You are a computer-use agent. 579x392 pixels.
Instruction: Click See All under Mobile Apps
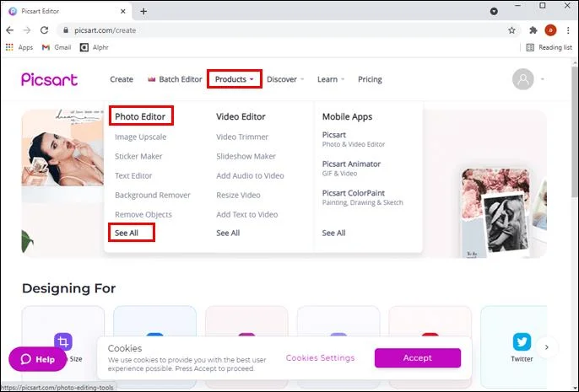pos(334,233)
